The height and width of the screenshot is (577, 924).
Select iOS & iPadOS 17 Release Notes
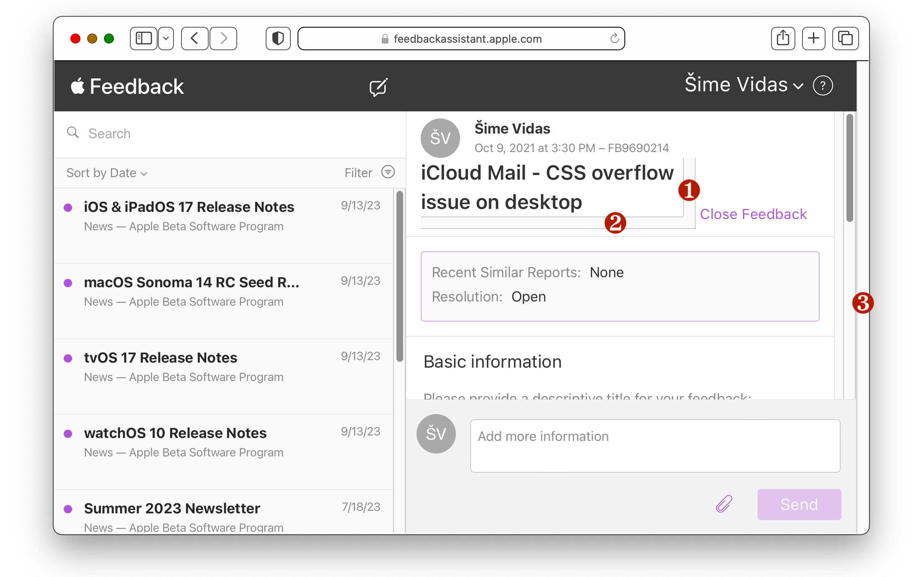point(189,207)
